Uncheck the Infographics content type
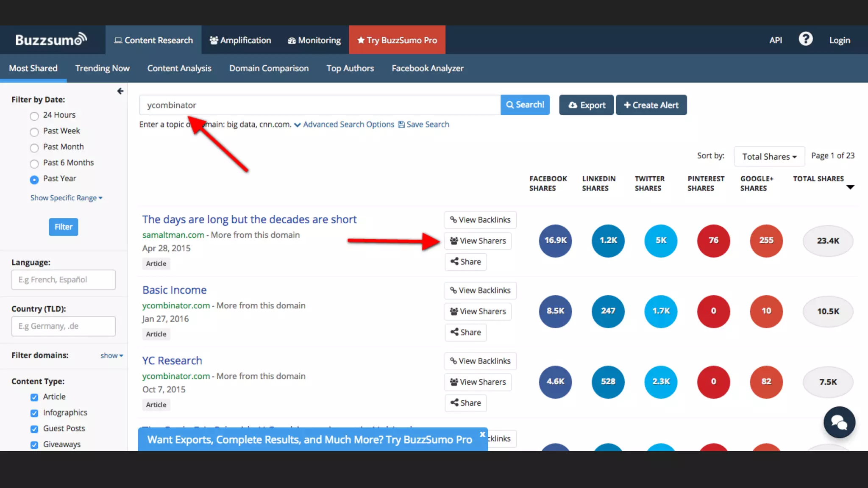Image resolution: width=868 pixels, height=488 pixels. click(34, 413)
